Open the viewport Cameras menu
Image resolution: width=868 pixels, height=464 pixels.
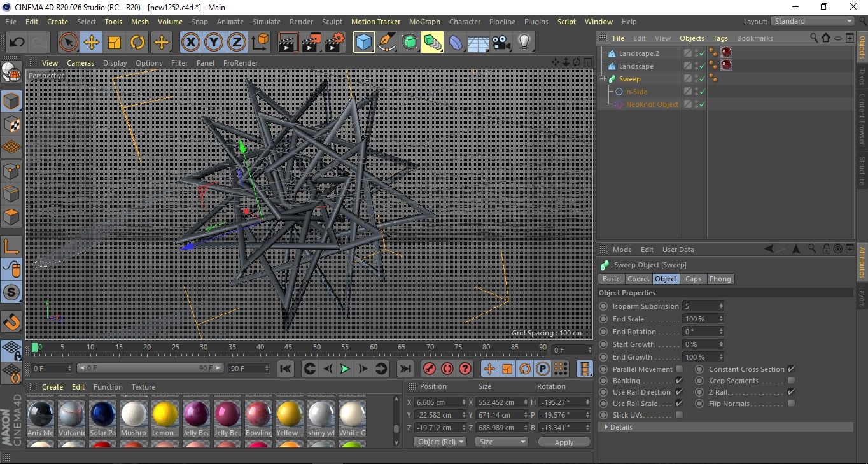pos(81,63)
